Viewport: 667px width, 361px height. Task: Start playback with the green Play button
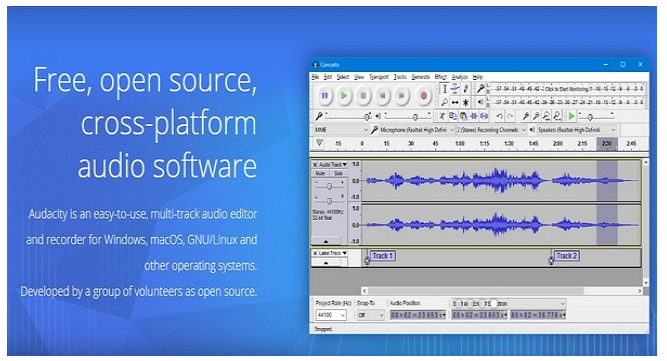(x=344, y=96)
